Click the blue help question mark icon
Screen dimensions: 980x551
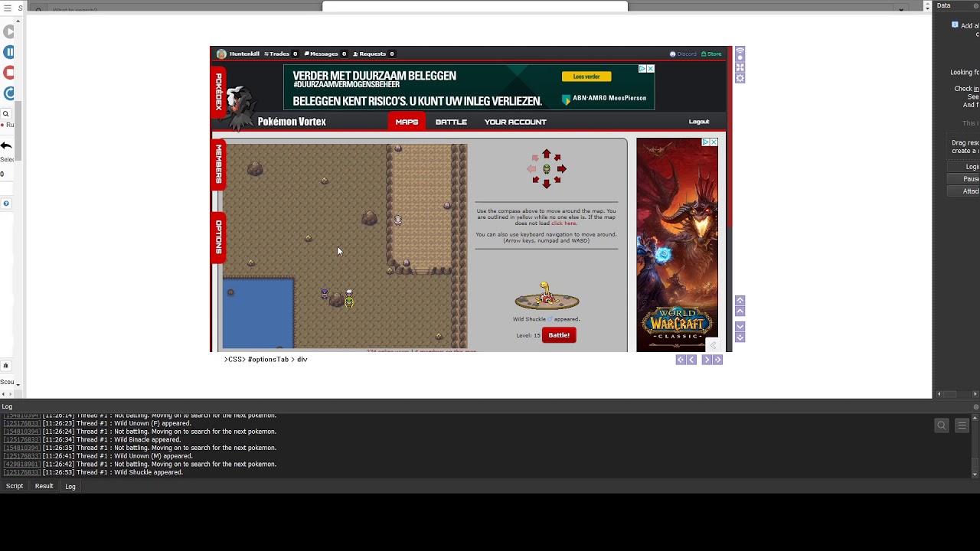[x=6, y=204]
